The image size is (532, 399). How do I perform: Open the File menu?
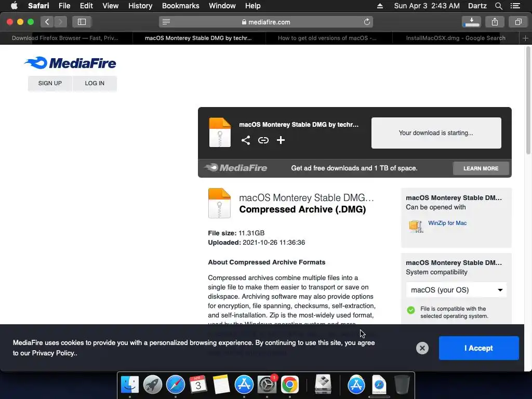coord(64,6)
